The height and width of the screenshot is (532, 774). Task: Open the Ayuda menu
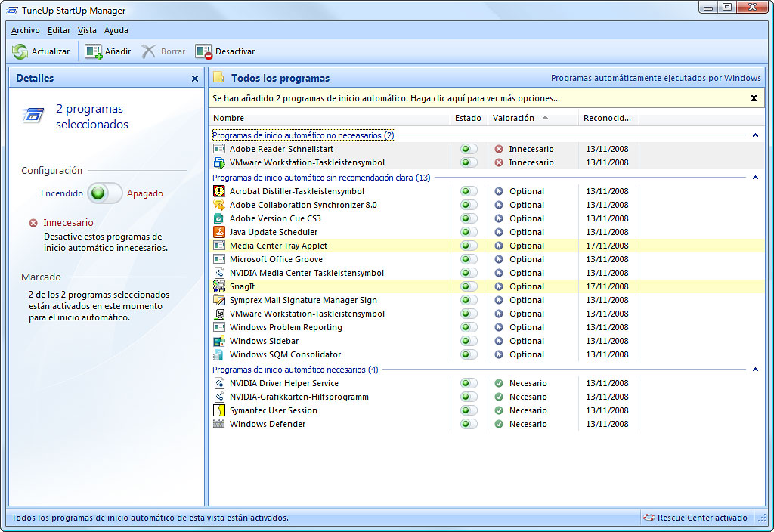[x=116, y=30]
